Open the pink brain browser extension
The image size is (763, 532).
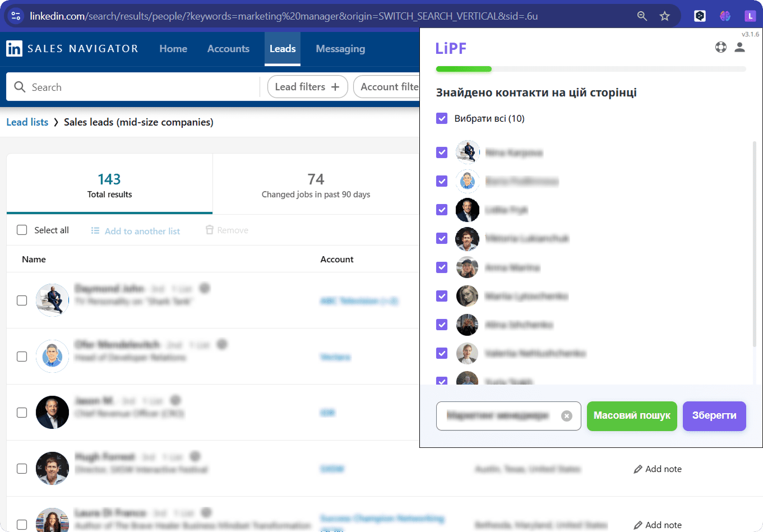(x=725, y=16)
